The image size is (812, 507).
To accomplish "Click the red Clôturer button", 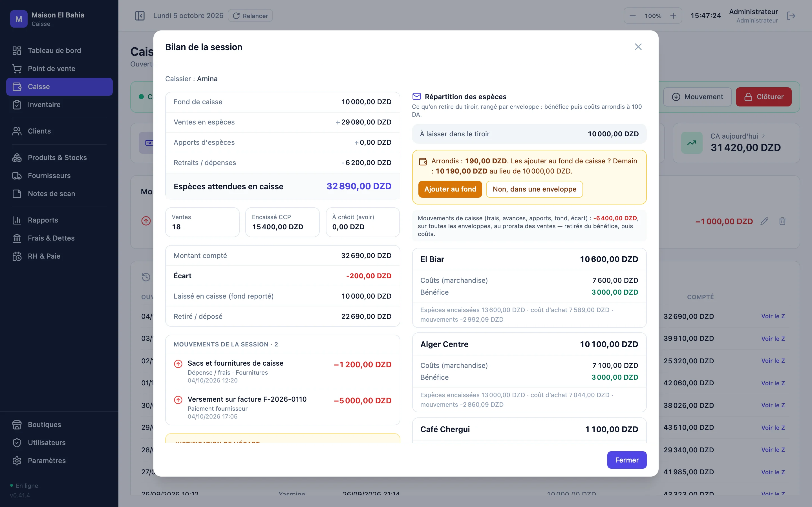I will pyautogui.click(x=763, y=97).
